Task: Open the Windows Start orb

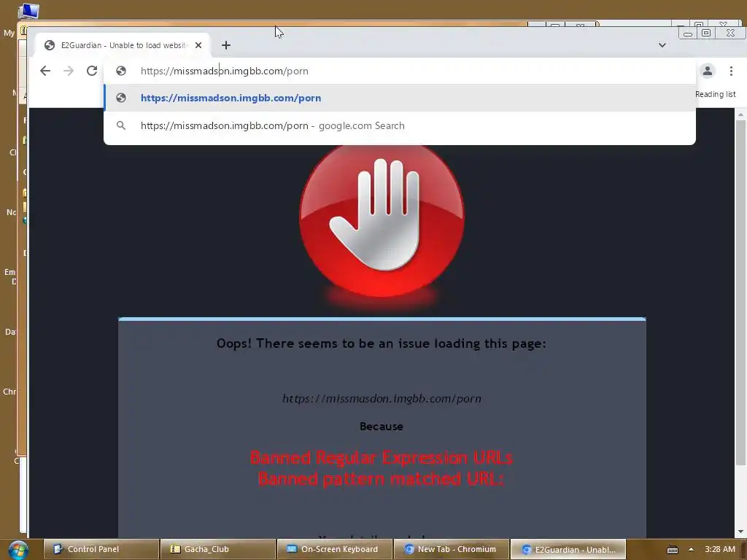Action: (x=18, y=549)
